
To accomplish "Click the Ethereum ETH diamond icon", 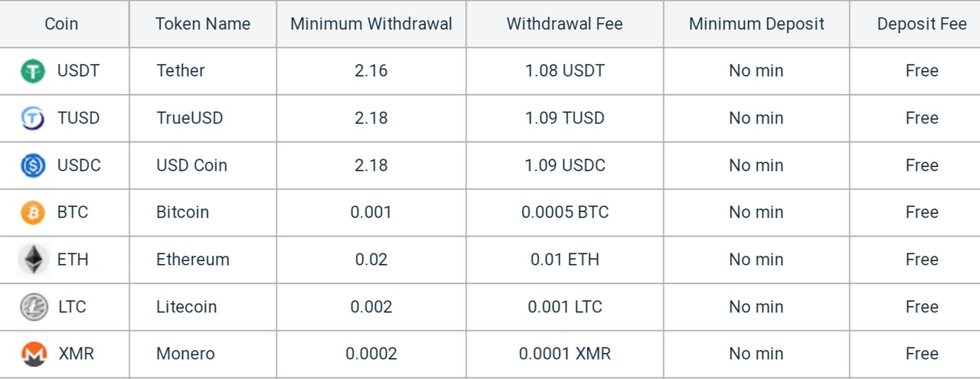I will pos(33,260).
